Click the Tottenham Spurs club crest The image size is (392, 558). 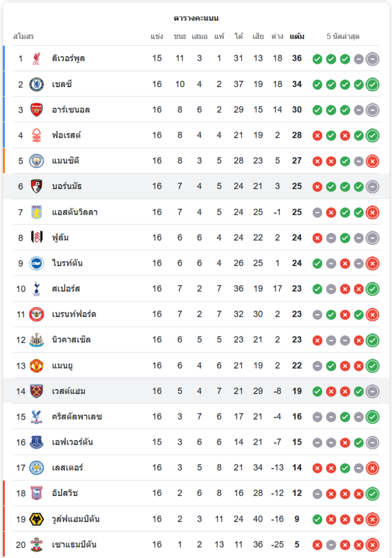[x=37, y=288]
